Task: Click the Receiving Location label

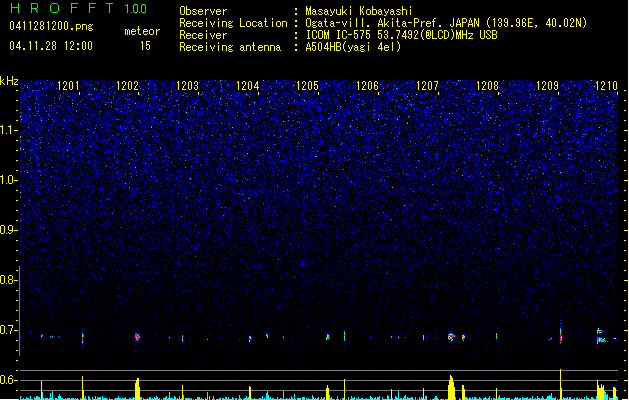Action: click(233, 23)
